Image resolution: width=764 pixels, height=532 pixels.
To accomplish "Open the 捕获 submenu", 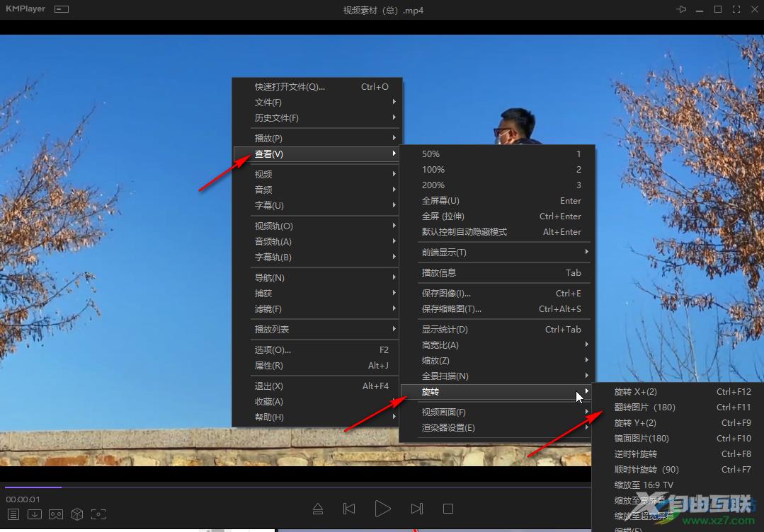I will pyautogui.click(x=316, y=293).
